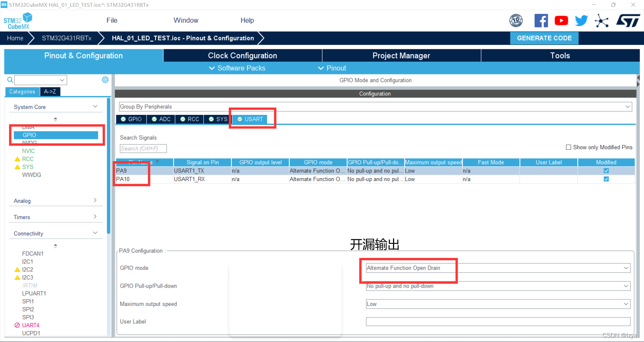Expand the Pinout menu
This screenshot has height=342, width=644.
tap(332, 68)
